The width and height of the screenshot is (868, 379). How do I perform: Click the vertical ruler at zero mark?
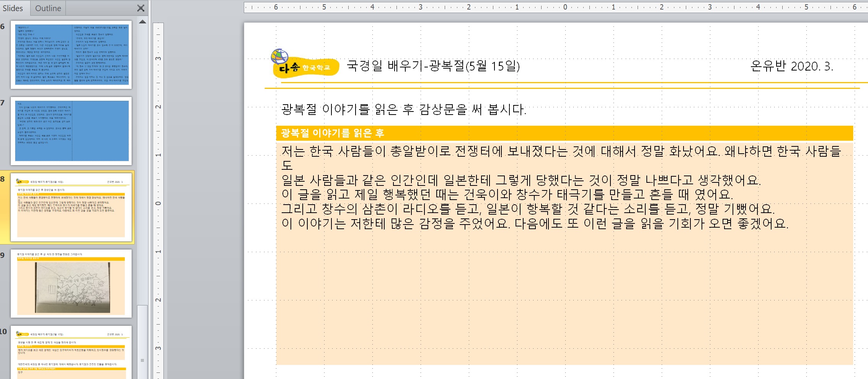pyautogui.click(x=158, y=203)
